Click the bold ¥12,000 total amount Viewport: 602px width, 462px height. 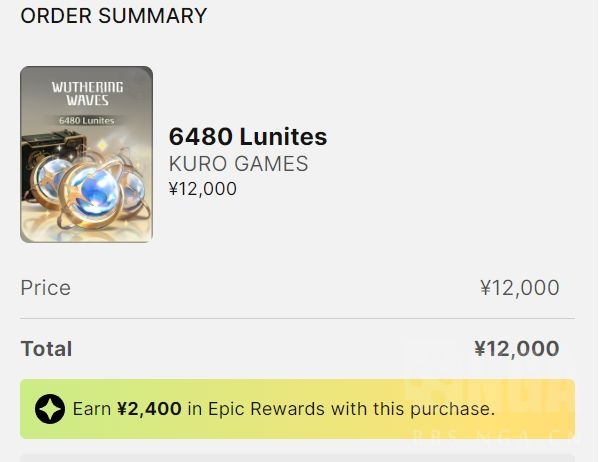(x=516, y=349)
